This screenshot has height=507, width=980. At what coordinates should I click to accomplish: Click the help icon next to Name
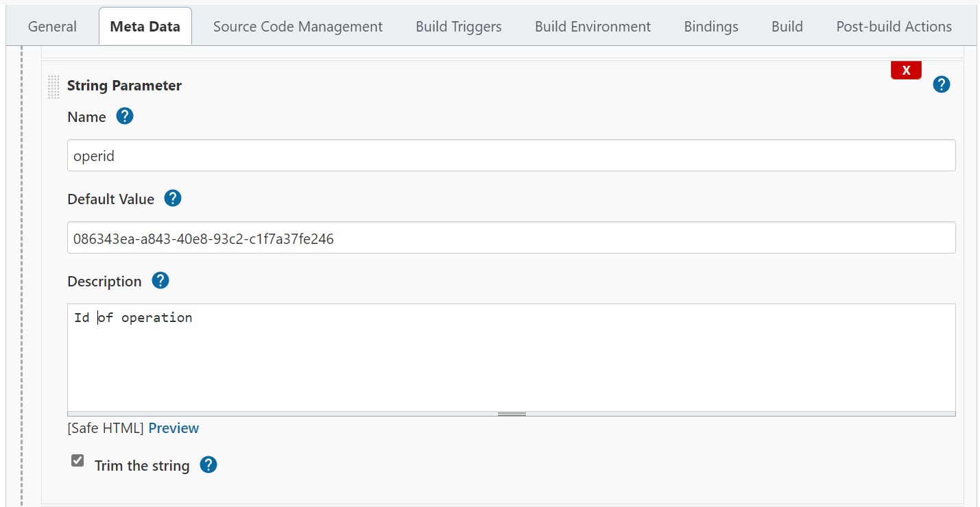point(125,116)
